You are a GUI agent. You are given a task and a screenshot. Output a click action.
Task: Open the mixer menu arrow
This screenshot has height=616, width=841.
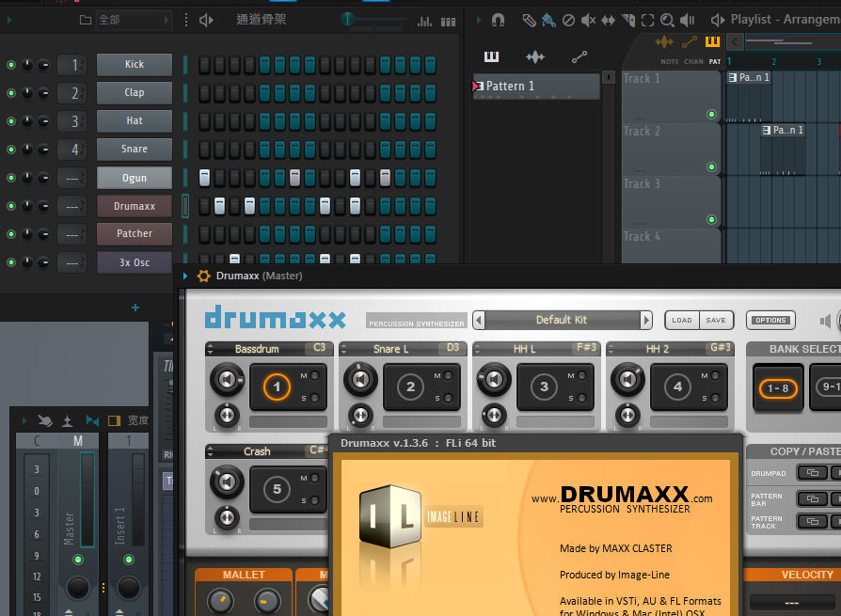pos(24,420)
